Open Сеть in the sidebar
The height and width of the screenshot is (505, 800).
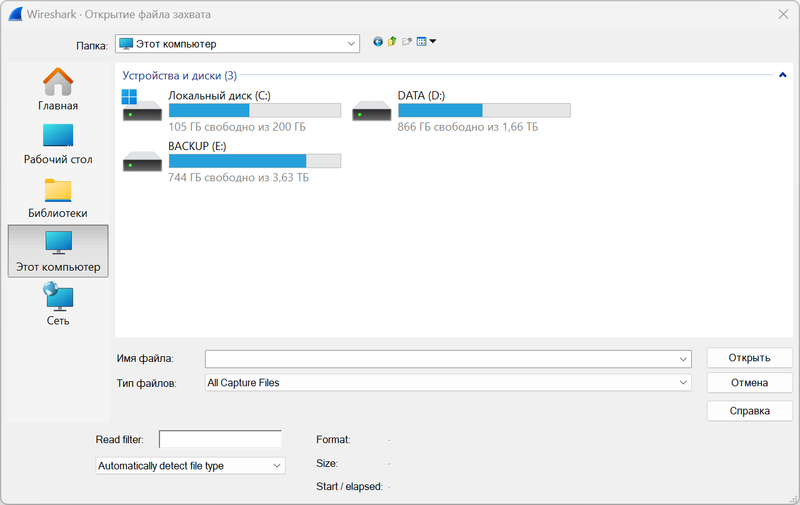pos(58,305)
